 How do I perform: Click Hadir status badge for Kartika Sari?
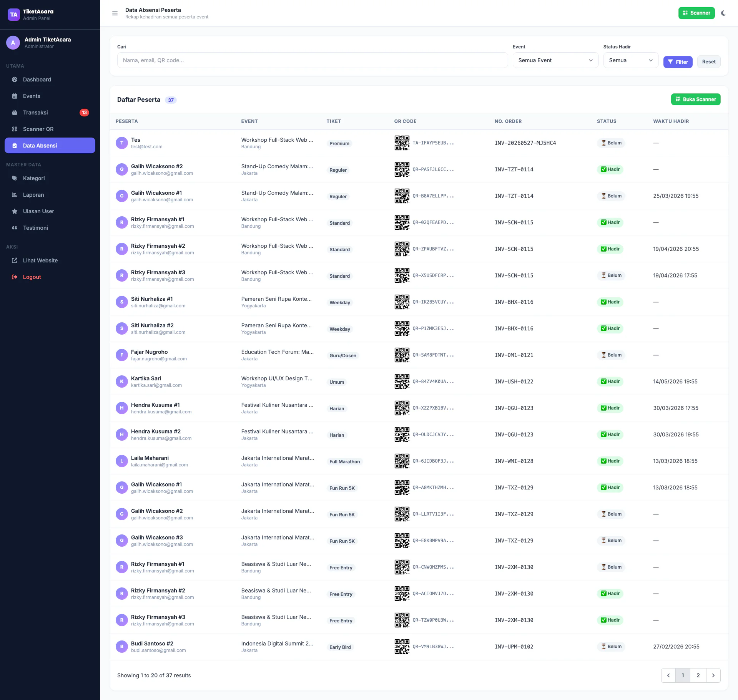click(610, 382)
